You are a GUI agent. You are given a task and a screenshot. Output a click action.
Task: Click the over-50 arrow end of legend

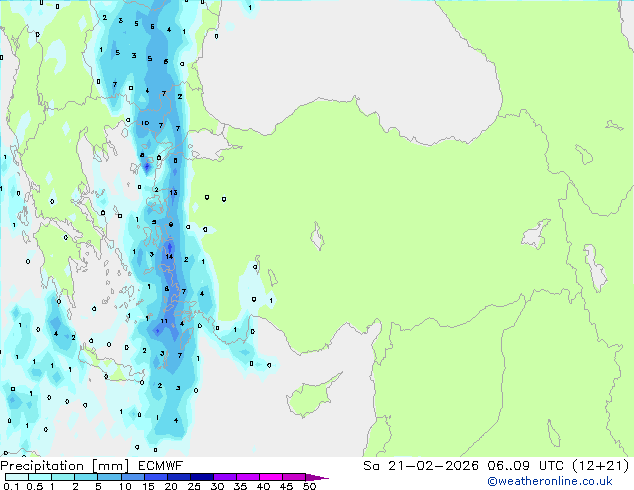point(317,477)
